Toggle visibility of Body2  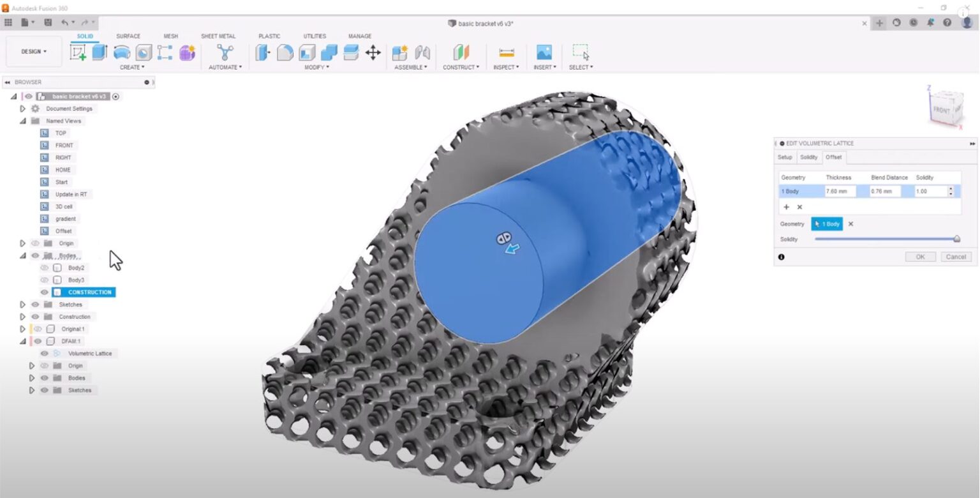44,268
